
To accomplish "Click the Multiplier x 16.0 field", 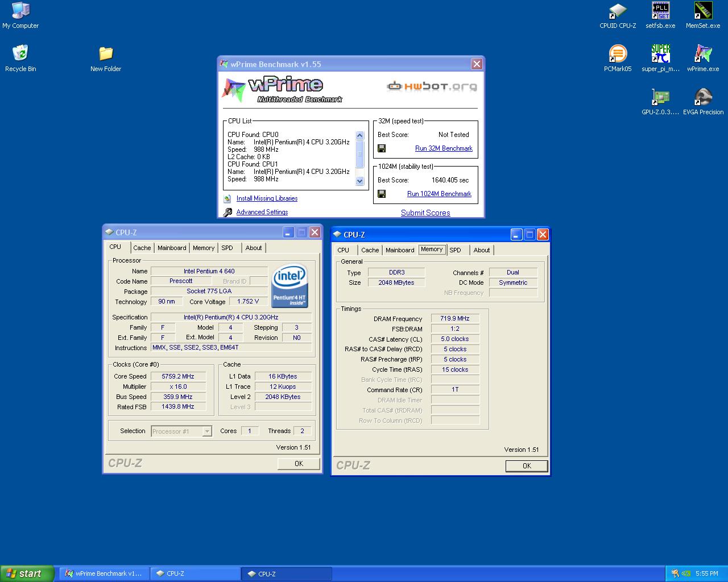I will pos(178,386).
